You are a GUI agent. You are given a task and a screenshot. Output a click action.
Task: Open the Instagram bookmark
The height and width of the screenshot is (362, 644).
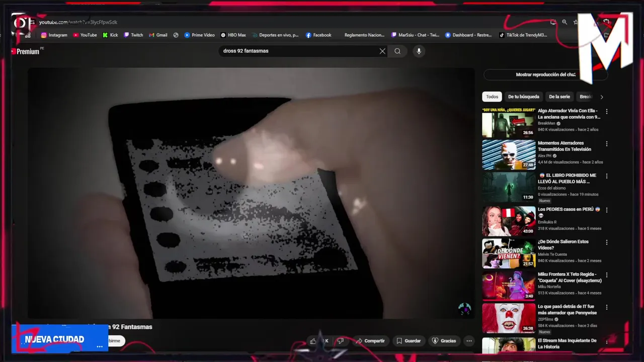tap(54, 35)
